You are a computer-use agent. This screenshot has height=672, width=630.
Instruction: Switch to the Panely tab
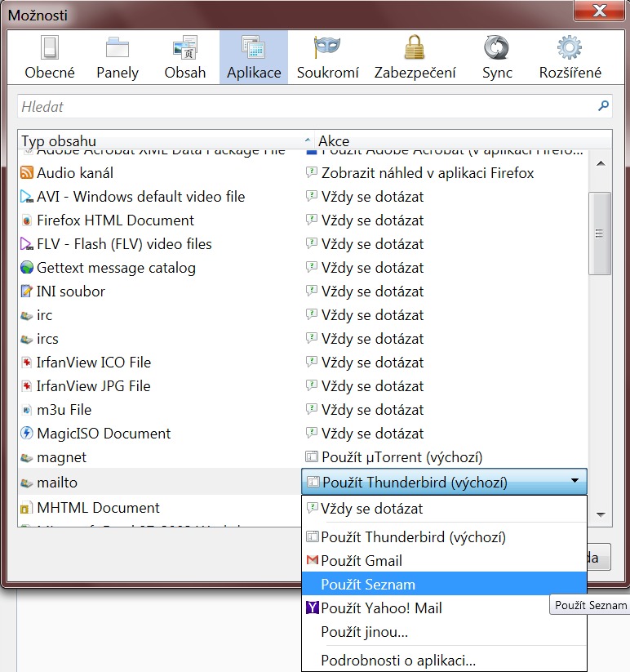coord(118,57)
